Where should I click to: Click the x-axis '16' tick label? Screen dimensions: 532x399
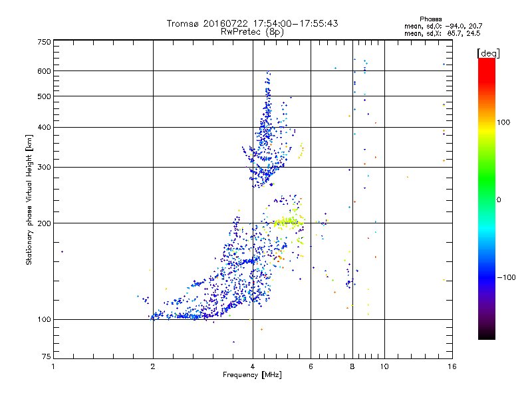coord(452,366)
